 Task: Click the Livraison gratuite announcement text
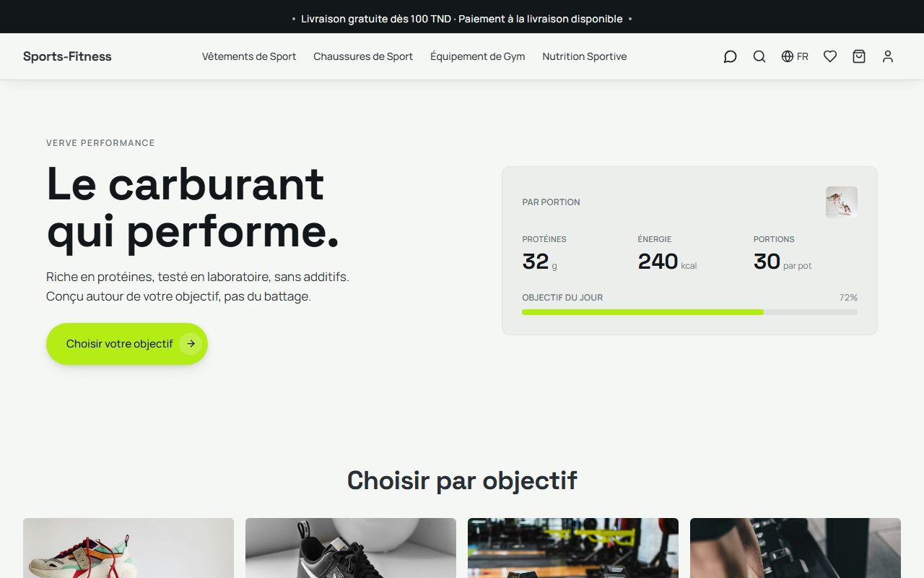[x=462, y=19]
